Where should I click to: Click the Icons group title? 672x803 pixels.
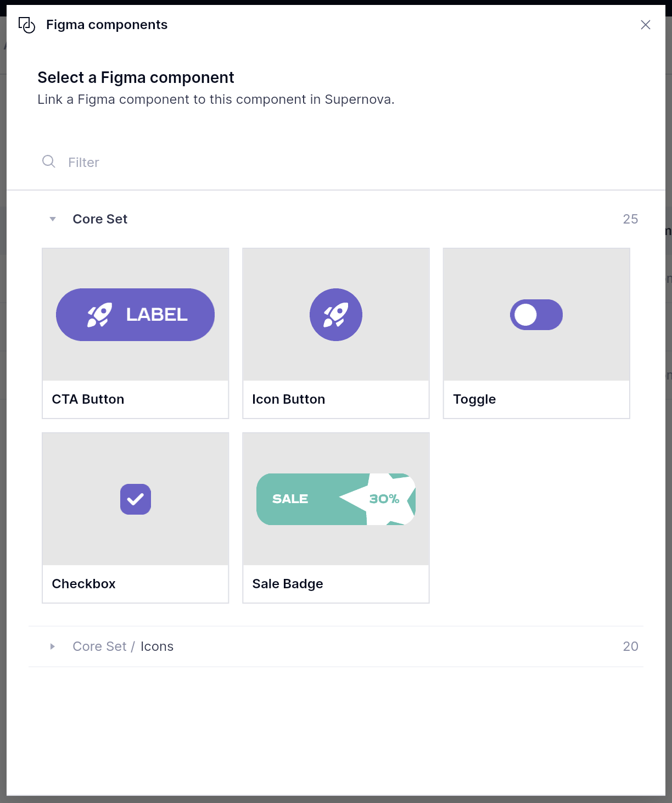point(156,646)
